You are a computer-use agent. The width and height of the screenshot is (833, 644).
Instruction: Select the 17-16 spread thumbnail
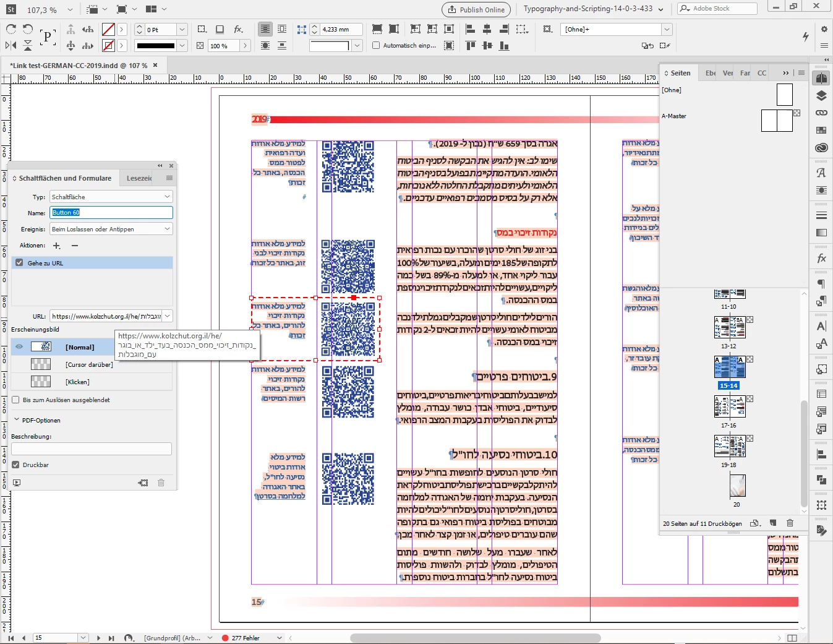(x=730, y=407)
